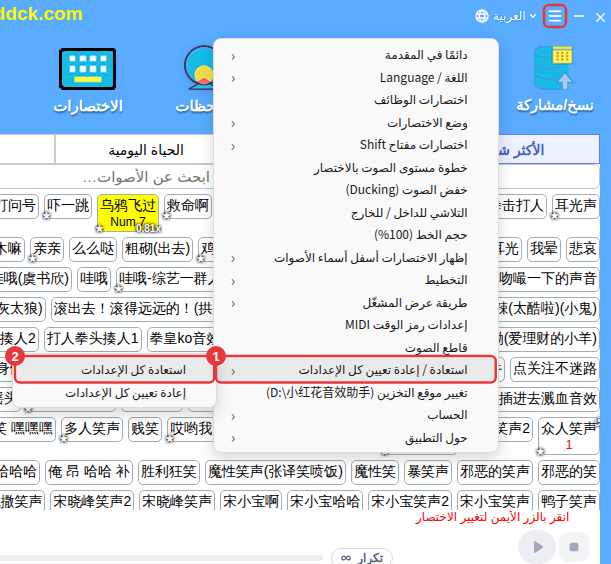Screen dimensions: 611x564
Task: Expand دائمًا في المقدمة submenu
Action: [x=356, y=56]
